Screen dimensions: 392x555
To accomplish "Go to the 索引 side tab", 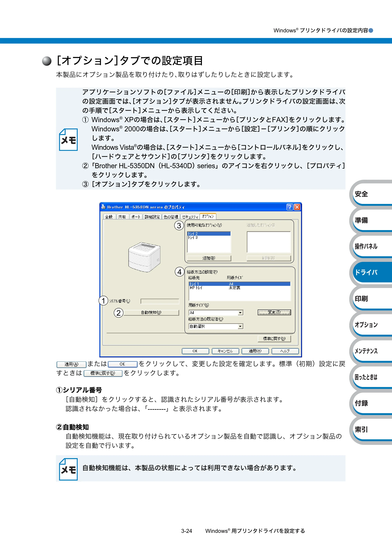I will click(372, 430).
